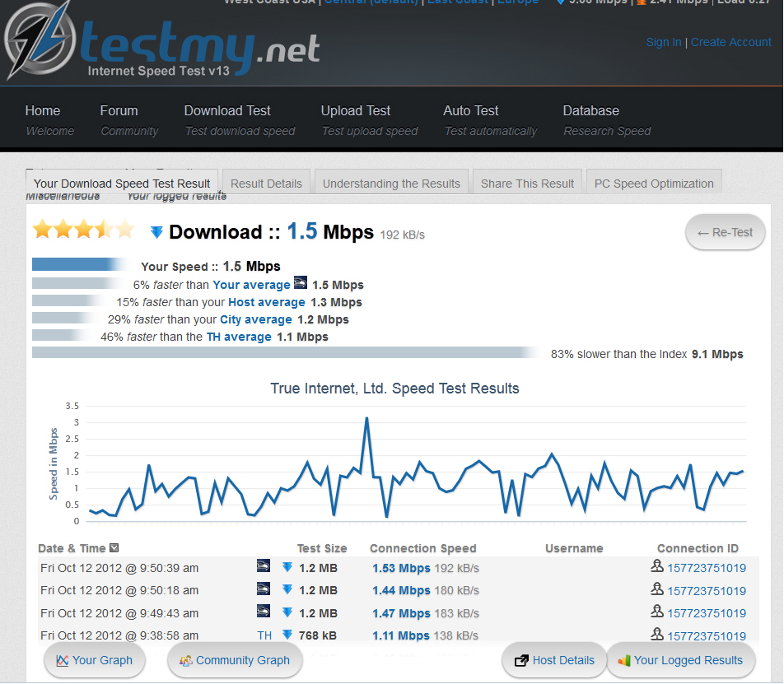Open the 1.11 Mbps connection speed link
The width and height of the screenshot is (784, 684).
pyautogui.click(x=401, y=635)
